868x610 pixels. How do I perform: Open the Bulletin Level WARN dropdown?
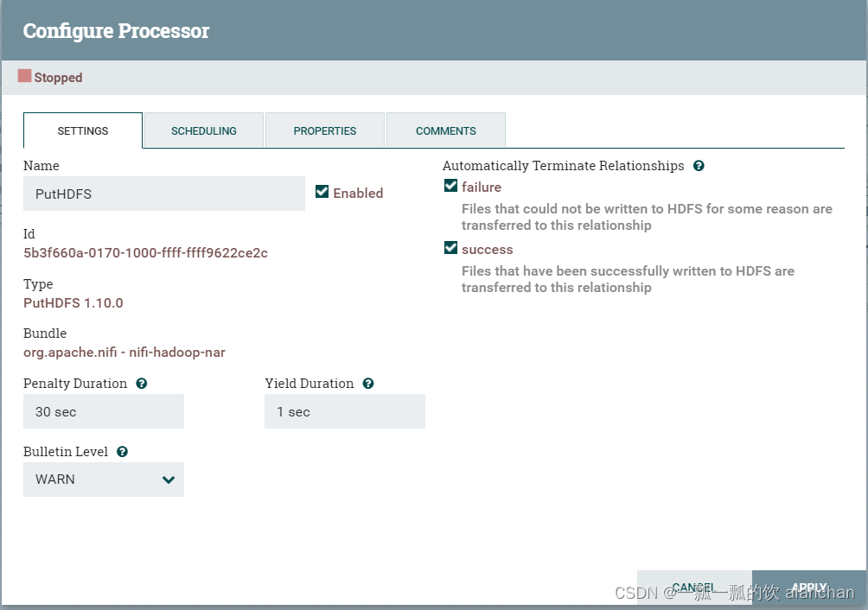coord(104,480)
